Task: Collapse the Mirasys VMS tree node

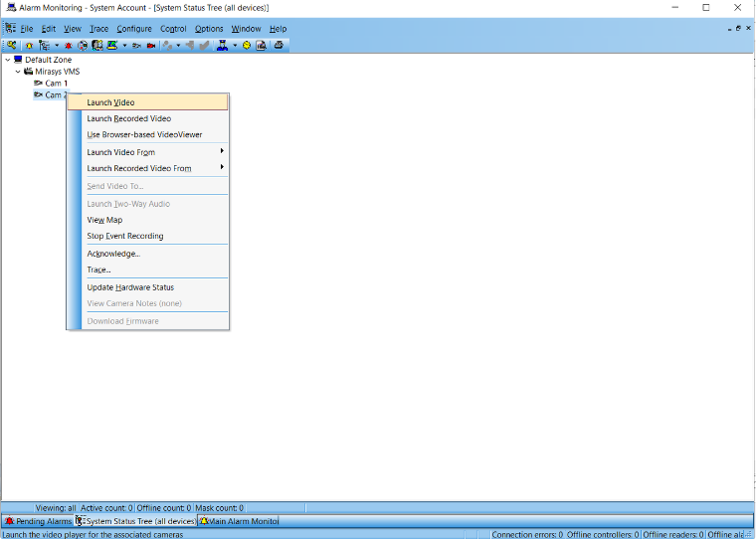Action: 18,72
